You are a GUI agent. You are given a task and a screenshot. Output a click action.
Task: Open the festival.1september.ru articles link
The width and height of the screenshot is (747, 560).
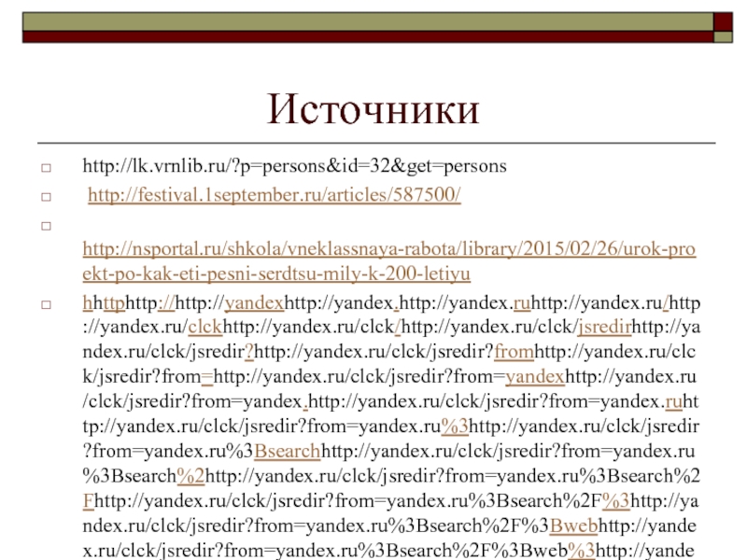tap(275, 195)
